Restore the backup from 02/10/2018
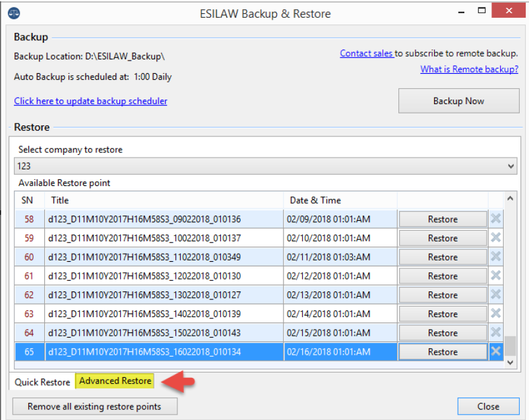529x420 pixels. click(x=443, y=238)
